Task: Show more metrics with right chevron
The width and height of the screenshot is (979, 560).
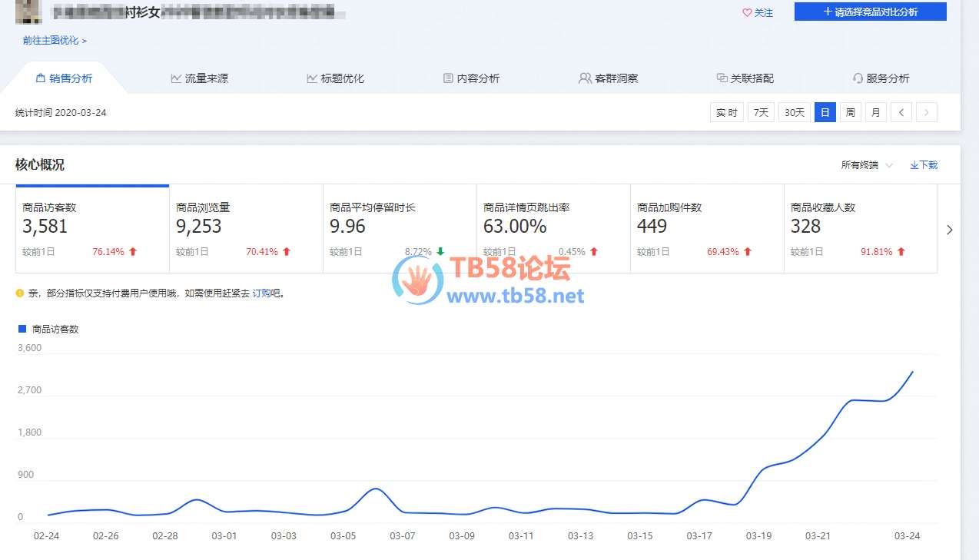Action: (x=950, y=230)
